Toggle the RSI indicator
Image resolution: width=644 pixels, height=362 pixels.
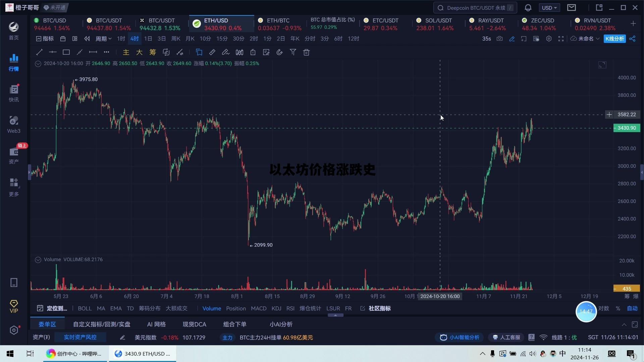click(290, 309)
